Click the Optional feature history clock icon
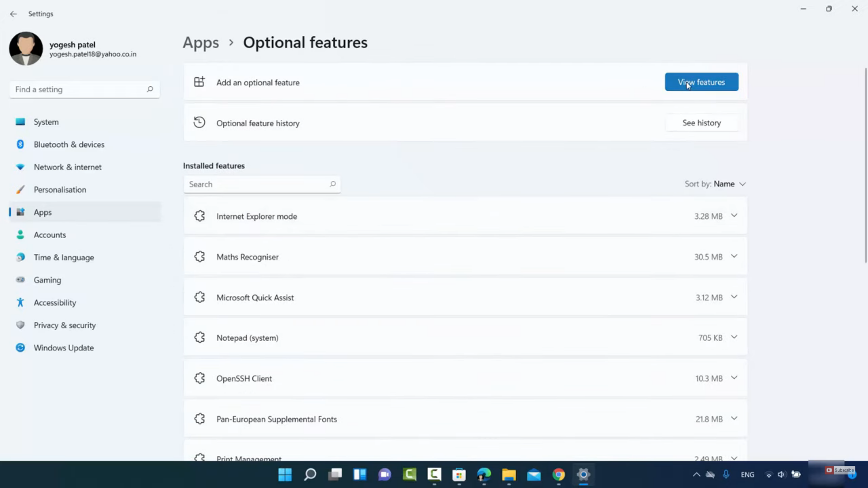868x488 pixels. pos(199,122)
